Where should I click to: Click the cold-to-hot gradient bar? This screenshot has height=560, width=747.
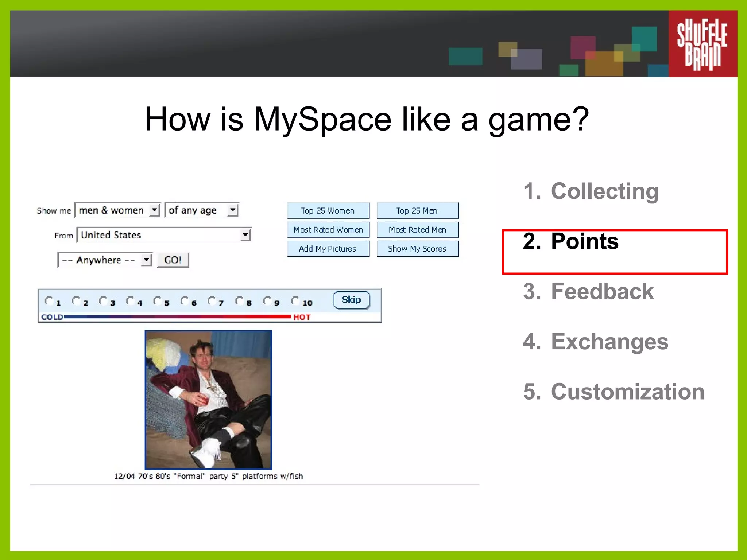tap(177, 317)
